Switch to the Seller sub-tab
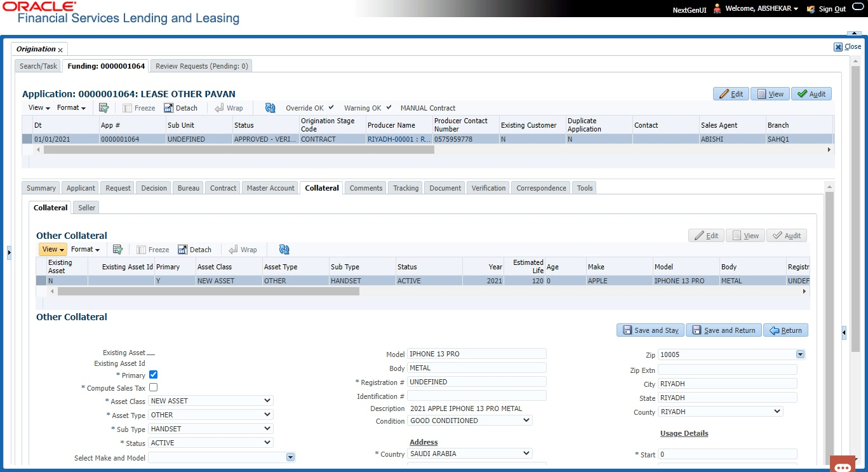The image size is (868, 472). point(87,208)
